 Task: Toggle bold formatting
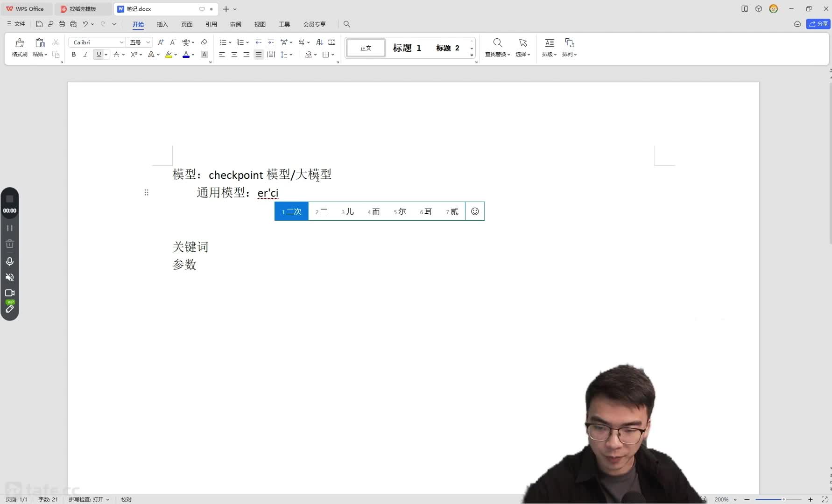coord(73,55)
